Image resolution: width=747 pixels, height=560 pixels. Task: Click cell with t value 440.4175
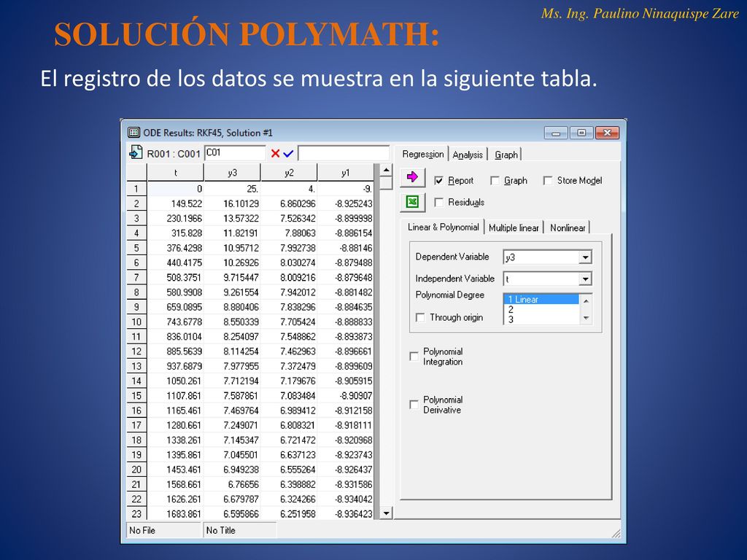pyautogui.click(x=175, y=262)
